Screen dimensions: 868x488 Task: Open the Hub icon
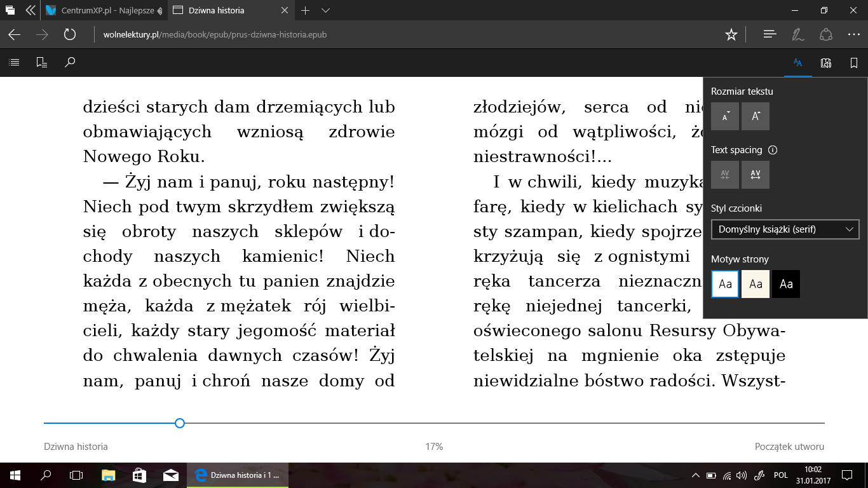coord(770,34)
